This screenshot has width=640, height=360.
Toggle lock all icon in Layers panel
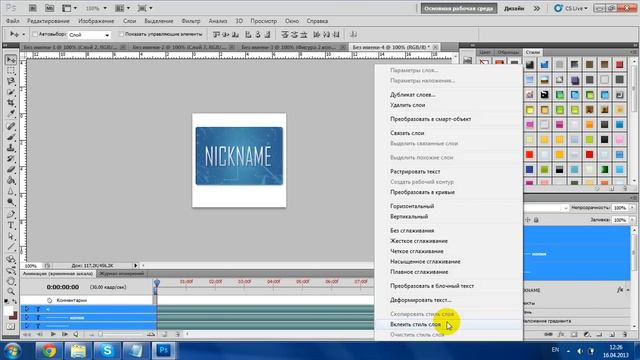[536, 220]
